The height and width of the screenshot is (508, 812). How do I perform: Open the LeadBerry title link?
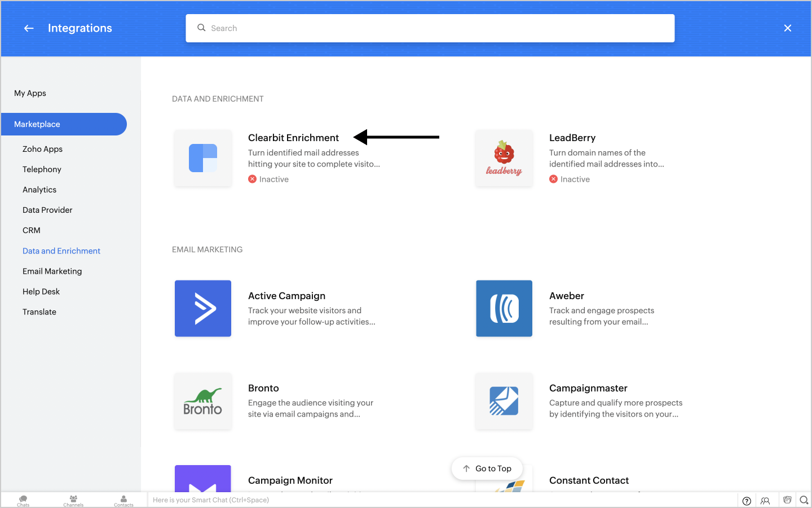572,138
